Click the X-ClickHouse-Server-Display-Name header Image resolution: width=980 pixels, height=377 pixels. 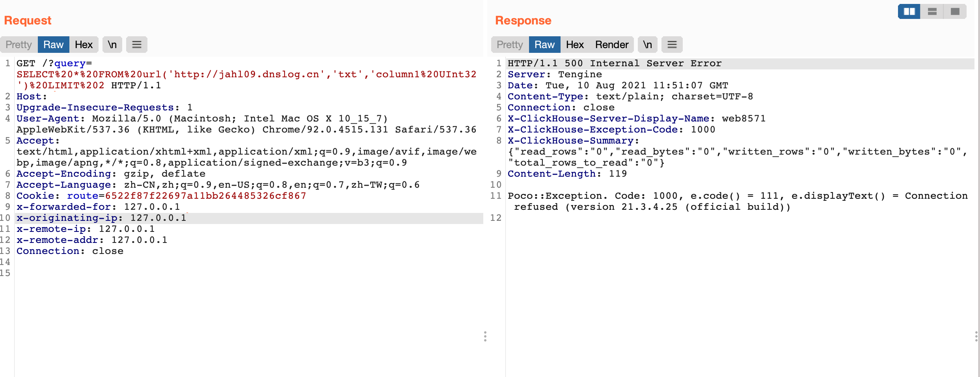[x=637, y=119]
